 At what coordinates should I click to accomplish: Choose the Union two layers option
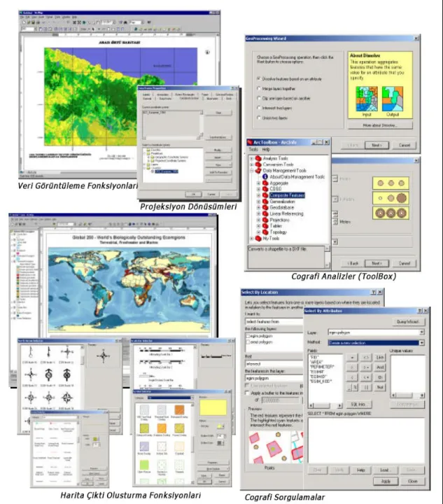(259, 118)
